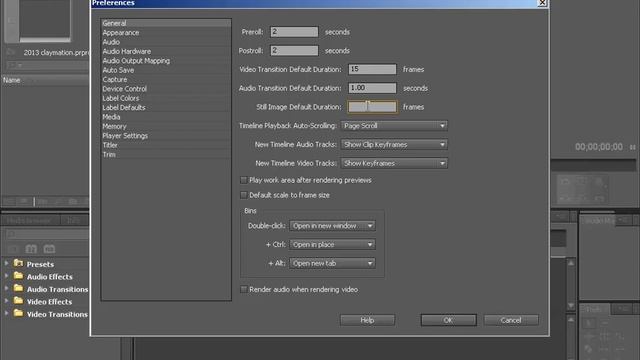Select Capture in preferences list
The width and height of the screenshot is (640, 360).
166,80
